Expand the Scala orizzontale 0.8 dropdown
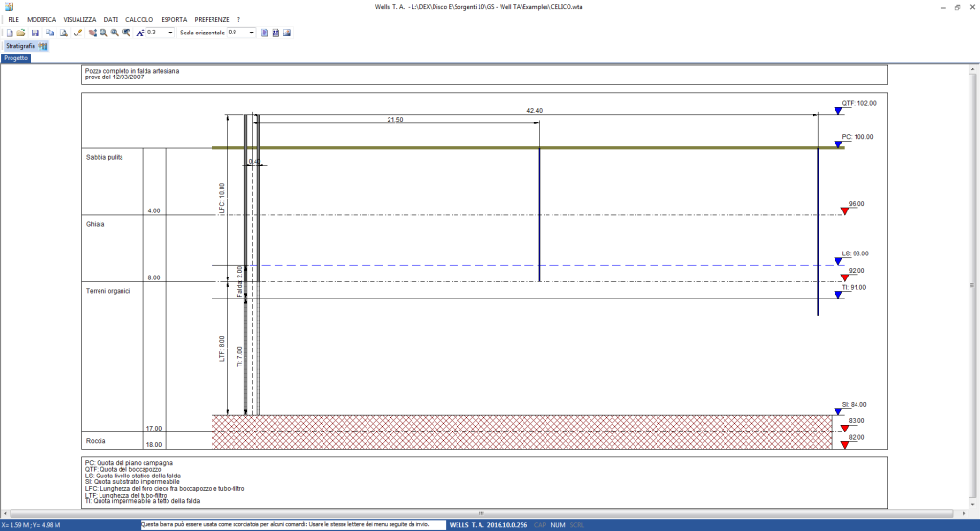Image resolution: width=980 pixels, height=531 pixels. pos(253,33)
